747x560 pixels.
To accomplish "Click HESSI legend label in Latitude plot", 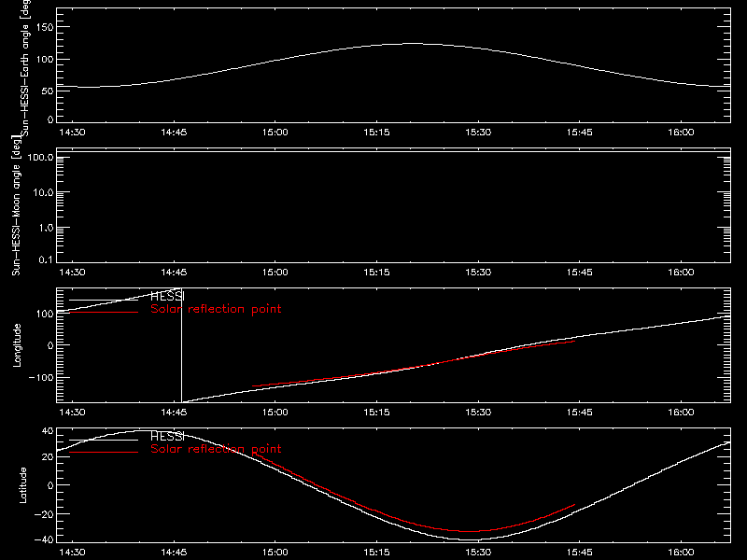I will pyautogui.click(x=167, y=436).
